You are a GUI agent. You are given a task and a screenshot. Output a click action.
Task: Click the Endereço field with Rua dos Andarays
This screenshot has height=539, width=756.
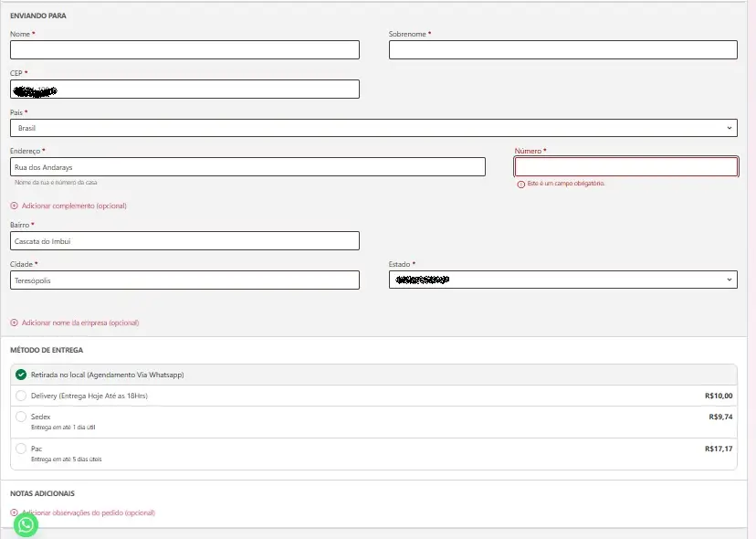click(x=247, y=167)
